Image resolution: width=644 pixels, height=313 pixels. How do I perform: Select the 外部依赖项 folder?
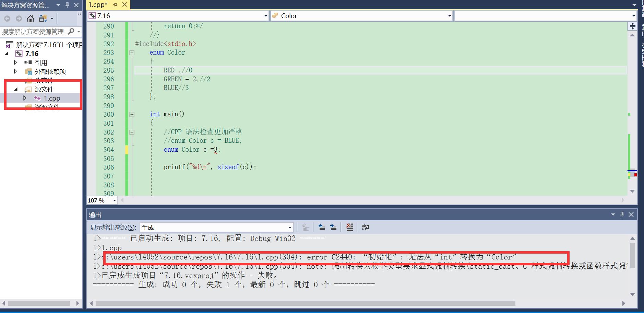tap(50, 71)
